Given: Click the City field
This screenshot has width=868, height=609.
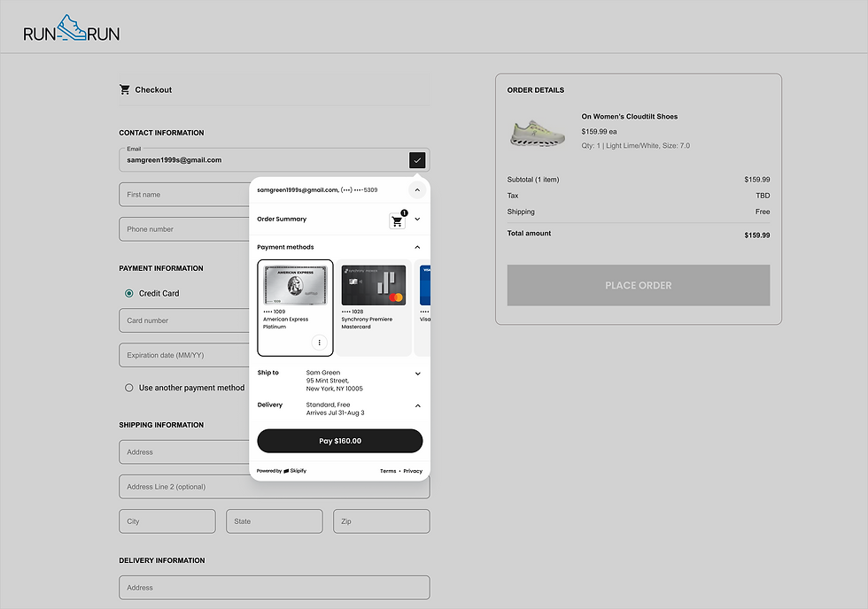Looking at the screenshot, I should [167, 521].
